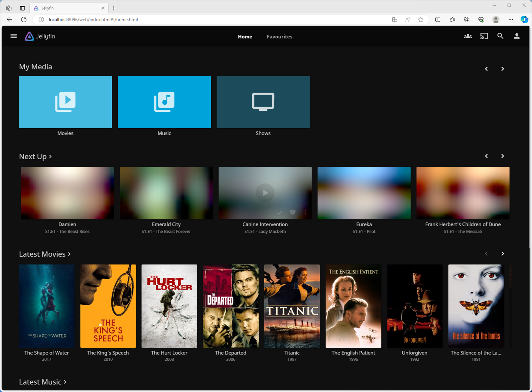This screenshot has width=532, height=392.
Task: Switch to the Favourites tab
Action: [279, 37]
